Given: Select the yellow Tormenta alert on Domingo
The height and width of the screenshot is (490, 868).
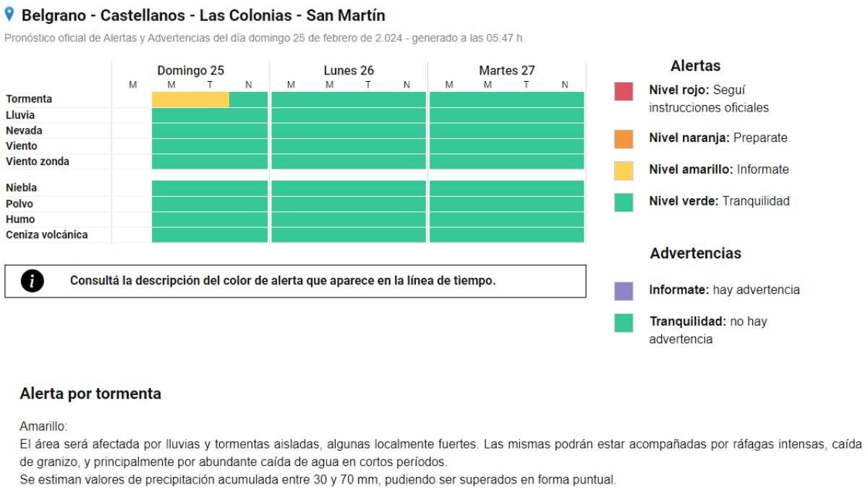Looking at the screenshot, I should 190,100.
